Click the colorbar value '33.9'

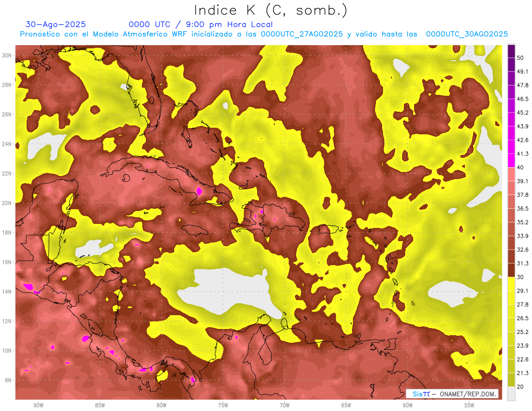click(x=523, y=236)
